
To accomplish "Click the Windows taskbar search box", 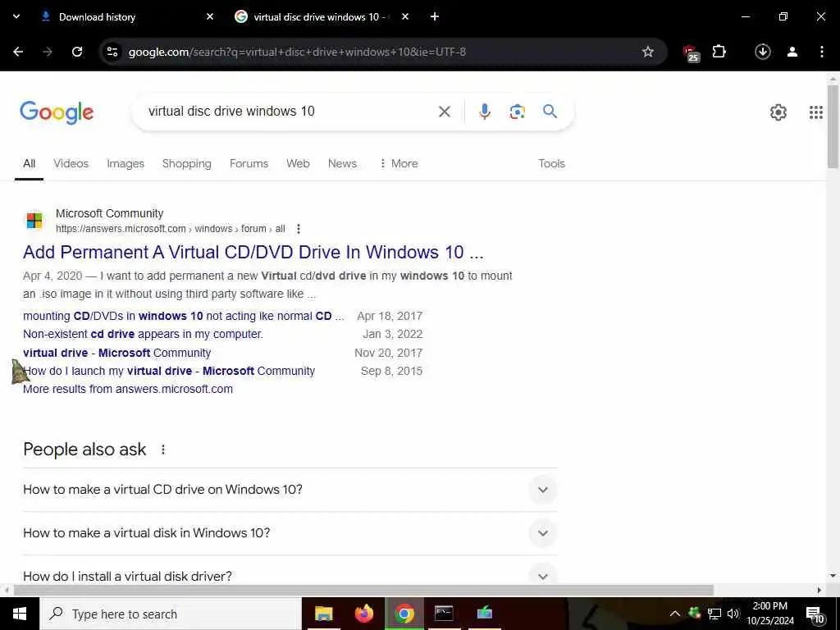I will click(171, 614).
